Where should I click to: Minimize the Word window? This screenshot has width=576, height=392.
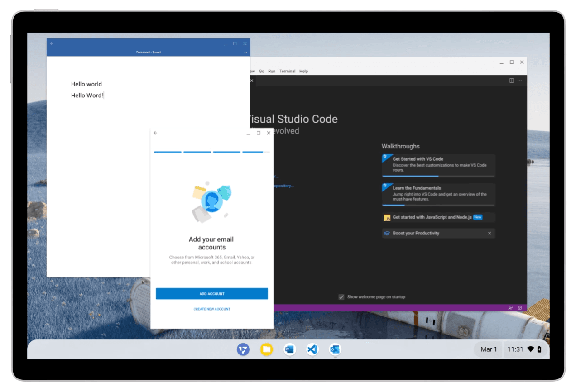(225, 44)
